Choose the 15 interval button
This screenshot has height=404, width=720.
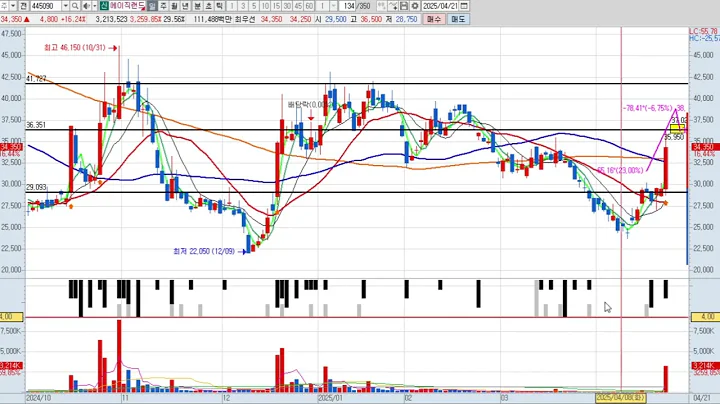coord(276,6)
